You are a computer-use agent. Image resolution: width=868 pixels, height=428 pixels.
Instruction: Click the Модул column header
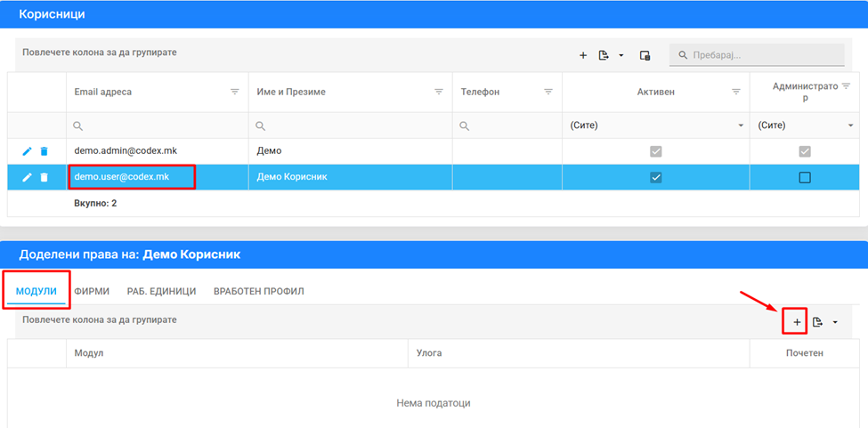pyautogui.click(x=90, y=353)
